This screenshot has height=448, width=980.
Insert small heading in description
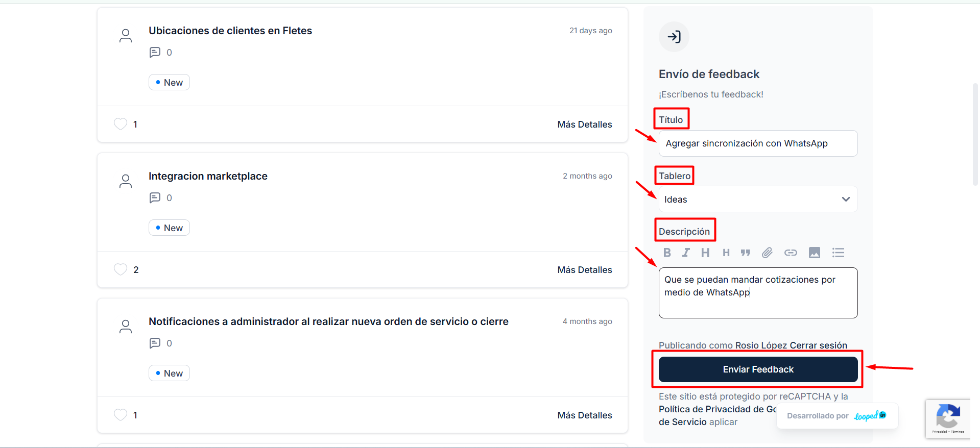726,253
